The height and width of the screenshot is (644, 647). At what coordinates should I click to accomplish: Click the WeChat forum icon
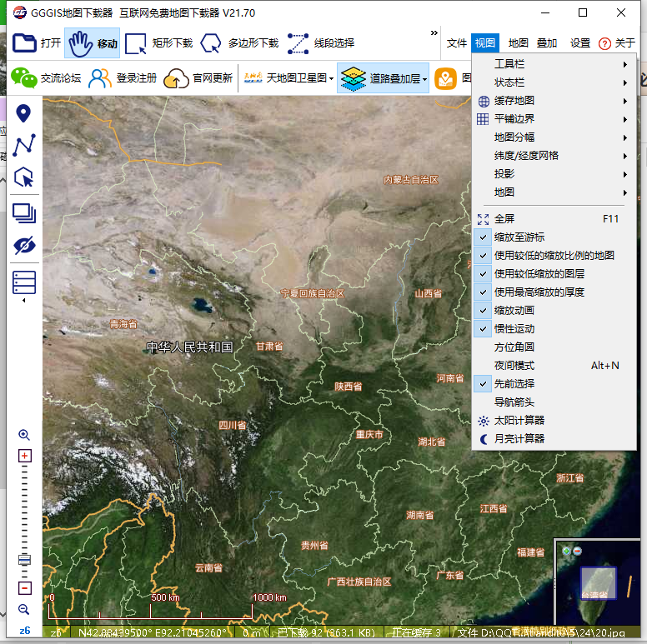[x=24, y=78]
